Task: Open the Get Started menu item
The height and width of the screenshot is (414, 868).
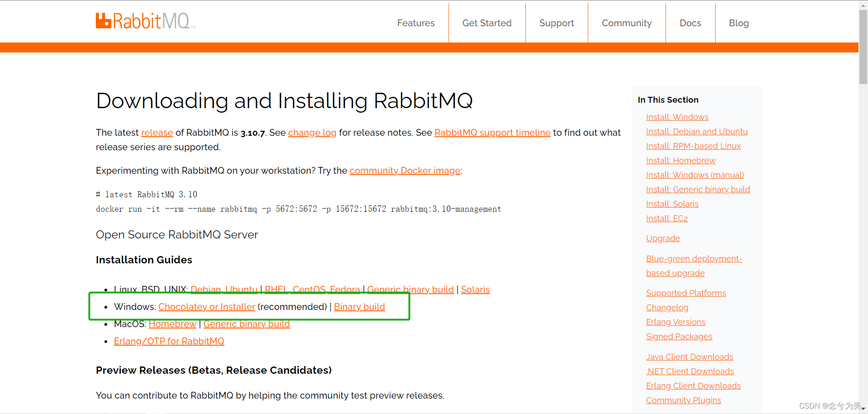Action: (x=487, y=23)
